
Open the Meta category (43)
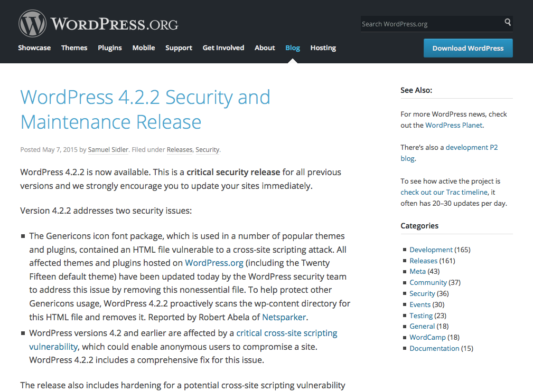(417, 272)
